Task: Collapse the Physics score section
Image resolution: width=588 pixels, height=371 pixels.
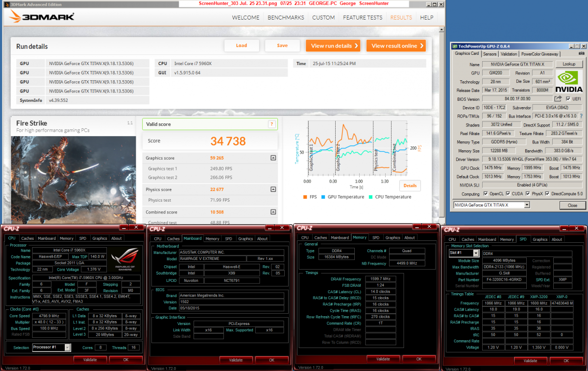Action: 273,189
